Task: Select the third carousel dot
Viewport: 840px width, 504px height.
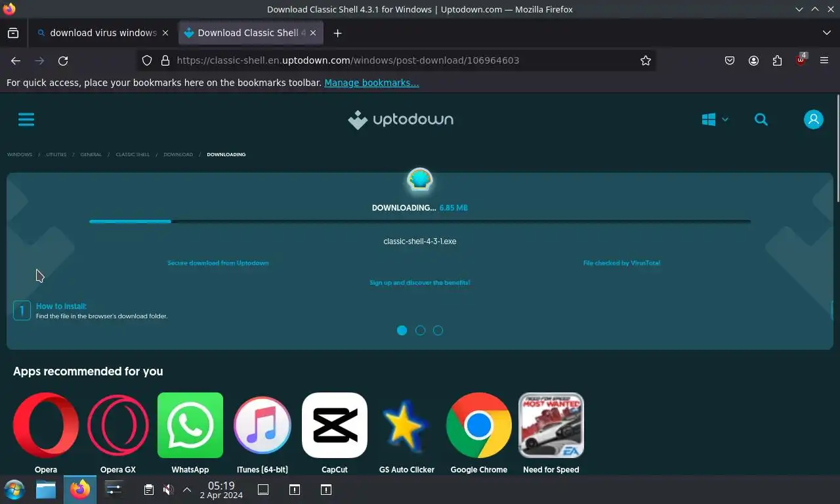Action: point(438,330)
